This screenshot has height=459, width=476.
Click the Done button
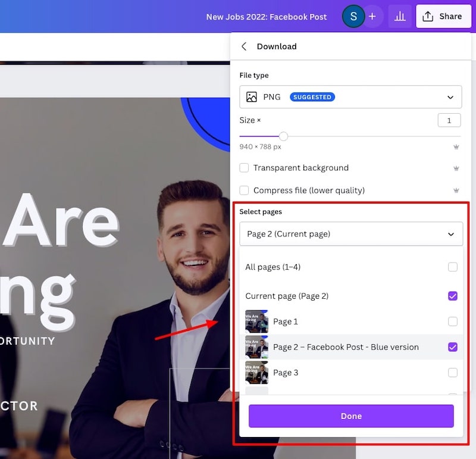351,416
